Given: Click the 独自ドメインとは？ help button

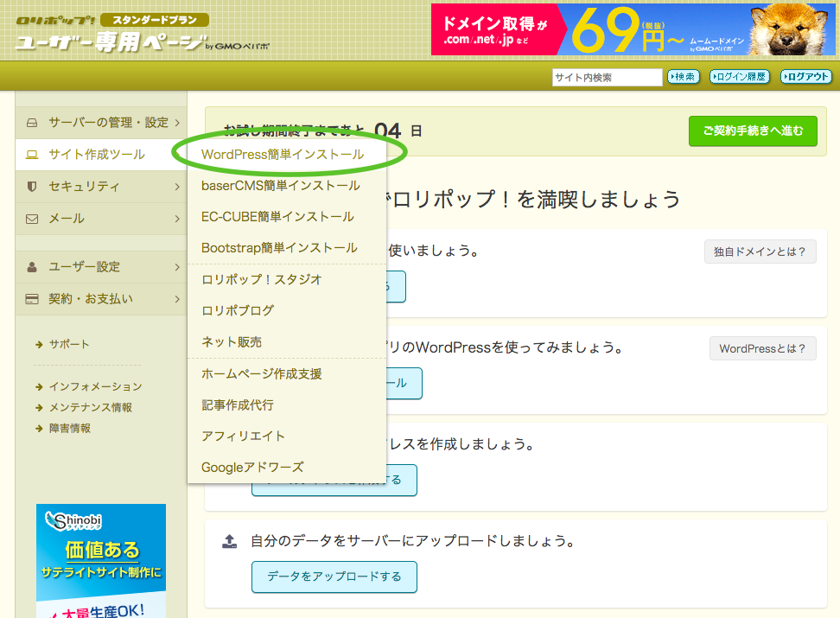Looking at the screenshot, I should (760, 252).
